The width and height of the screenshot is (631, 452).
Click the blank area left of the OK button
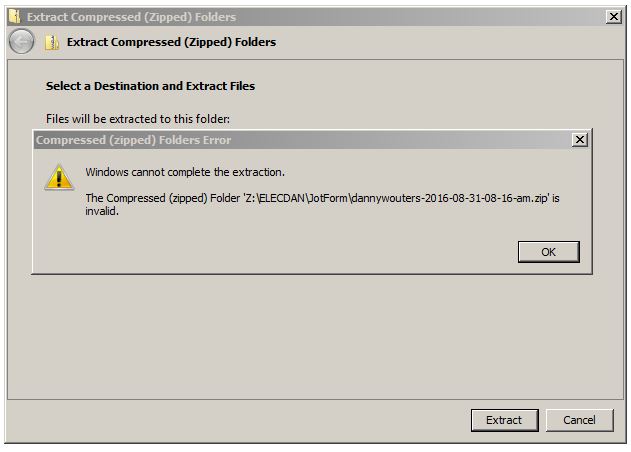300,252
